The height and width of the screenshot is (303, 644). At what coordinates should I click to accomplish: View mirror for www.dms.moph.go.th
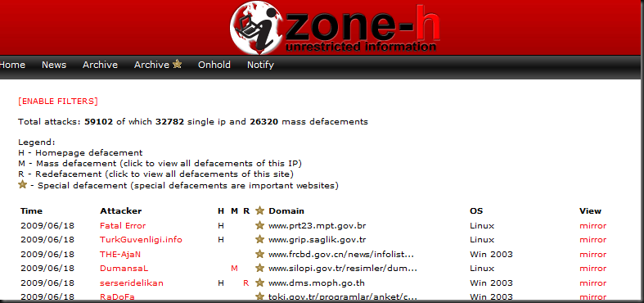pos(592,283)
